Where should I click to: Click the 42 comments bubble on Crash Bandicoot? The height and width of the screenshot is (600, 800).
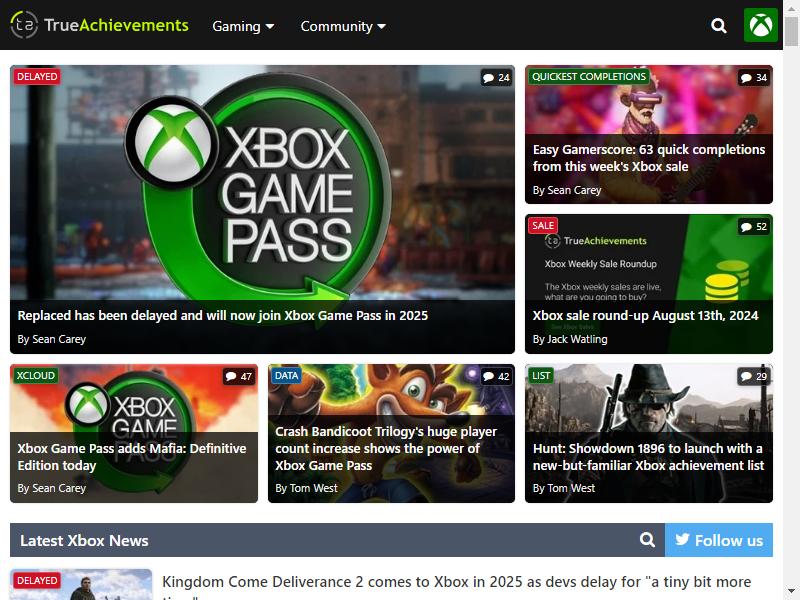(496, 377)
